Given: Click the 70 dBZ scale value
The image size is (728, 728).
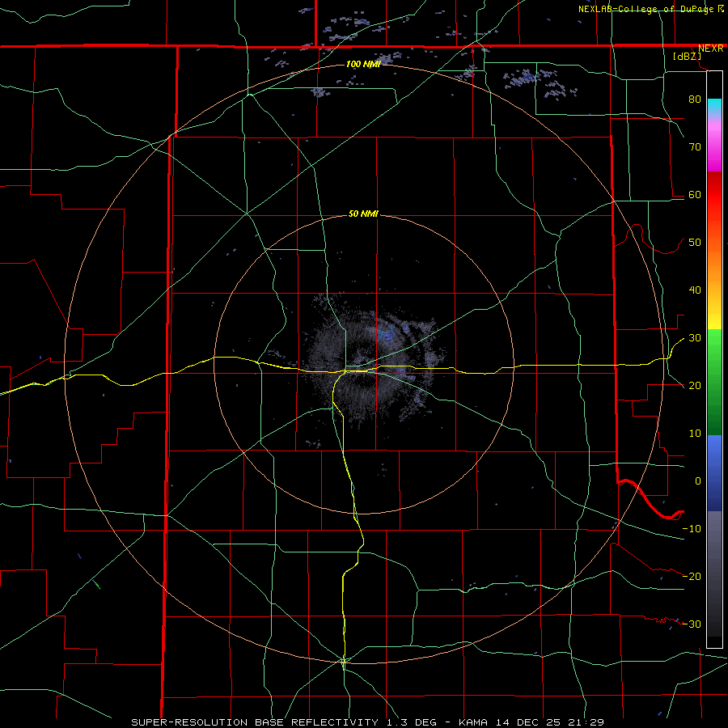Looking at the screenshot, I should 695,146.
